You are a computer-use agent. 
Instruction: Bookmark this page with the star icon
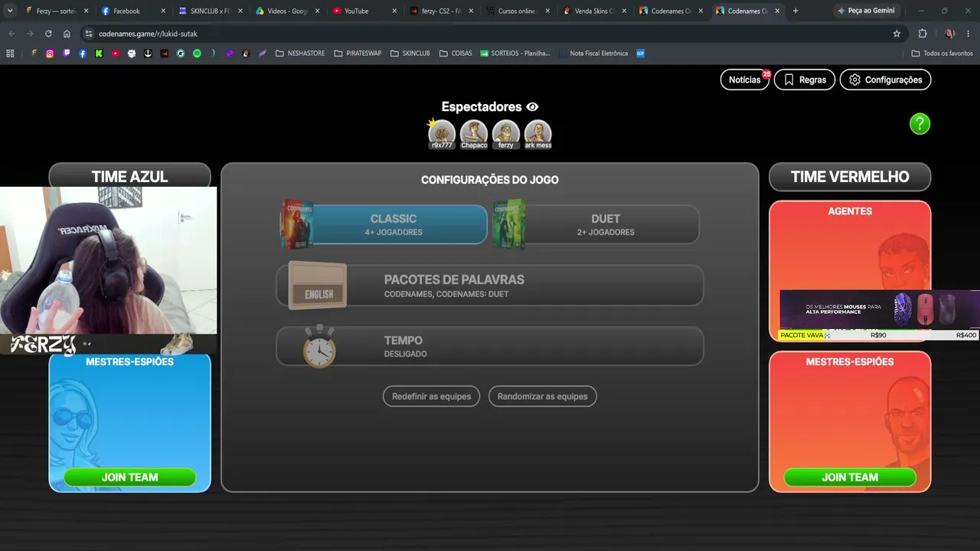(897, 34)
